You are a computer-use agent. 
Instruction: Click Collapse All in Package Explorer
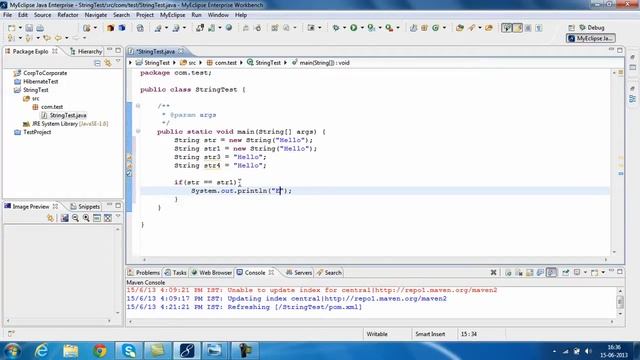click(x=97, y=63)
